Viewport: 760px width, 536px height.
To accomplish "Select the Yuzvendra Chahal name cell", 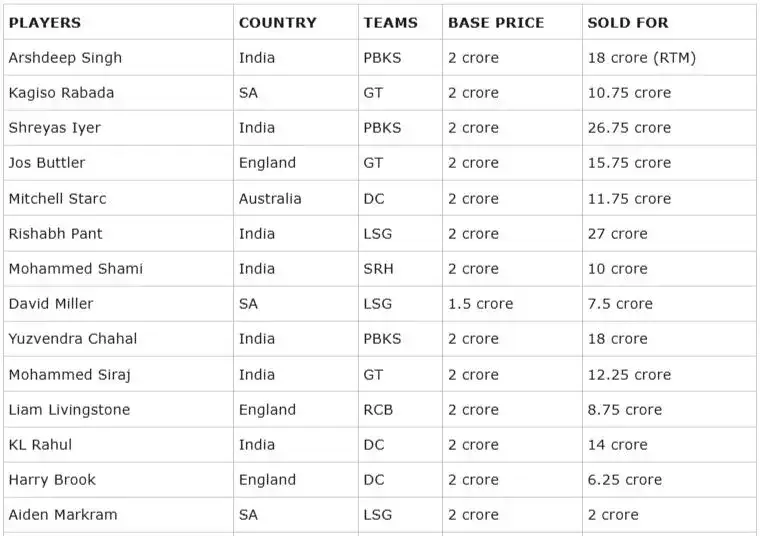I will (73, 339).
